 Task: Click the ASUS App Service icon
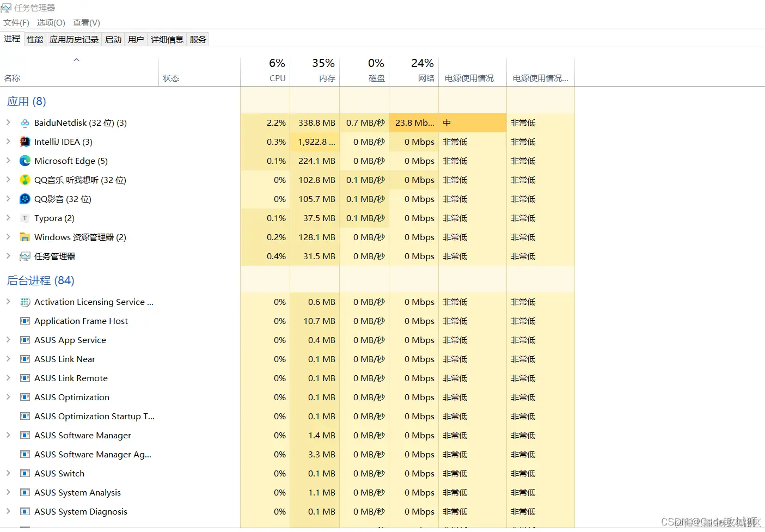[x=25, y=340]
